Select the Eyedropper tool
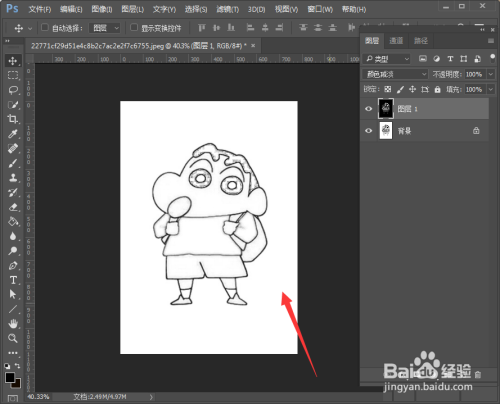The width and height of the screenshot is (500, 404). (x=13, y=134)
